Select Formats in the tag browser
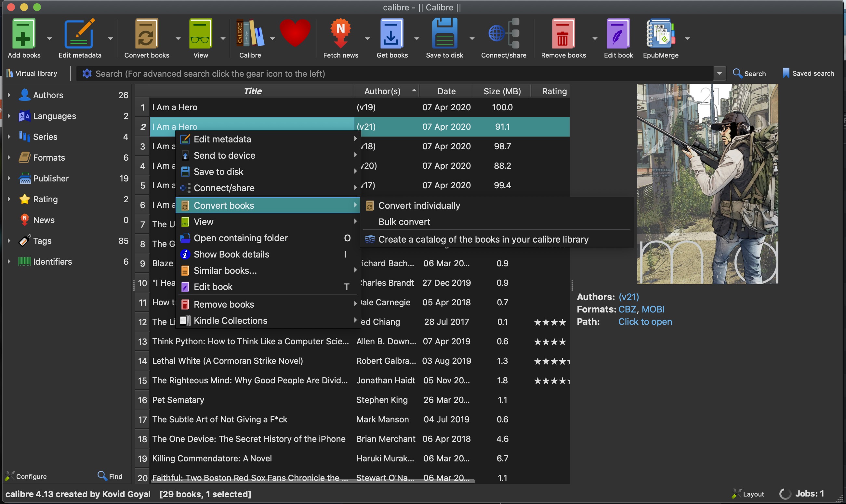This screenshot has width=846, height=504. click(x=49, y=158)
